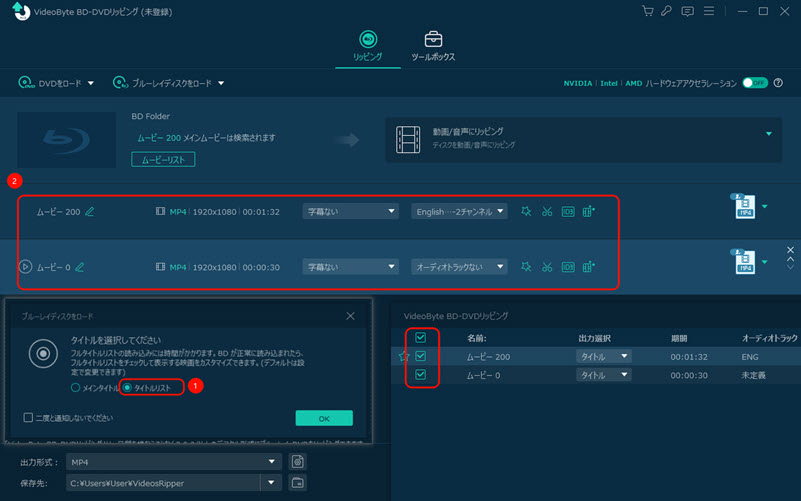
Task: Open ID3 metadata editor for ムービー 200
Action: [x=568, y=211]
